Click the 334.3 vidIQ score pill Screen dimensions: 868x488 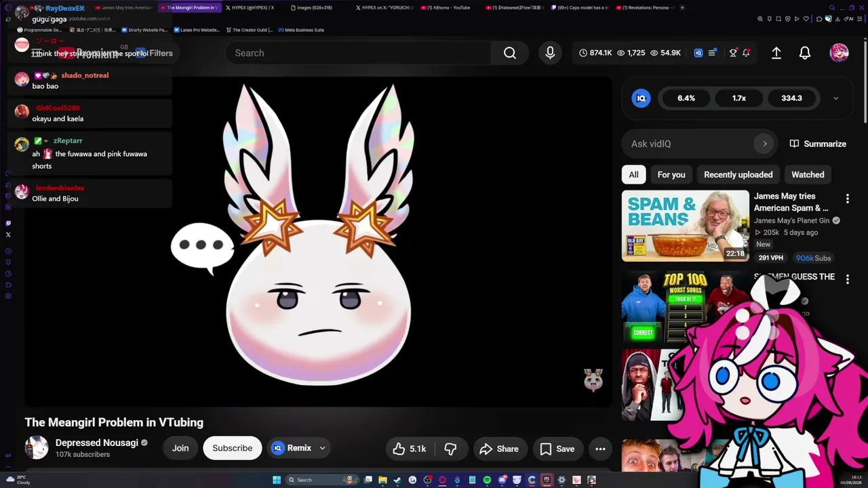pyautogui.click(x=791, y=98)
